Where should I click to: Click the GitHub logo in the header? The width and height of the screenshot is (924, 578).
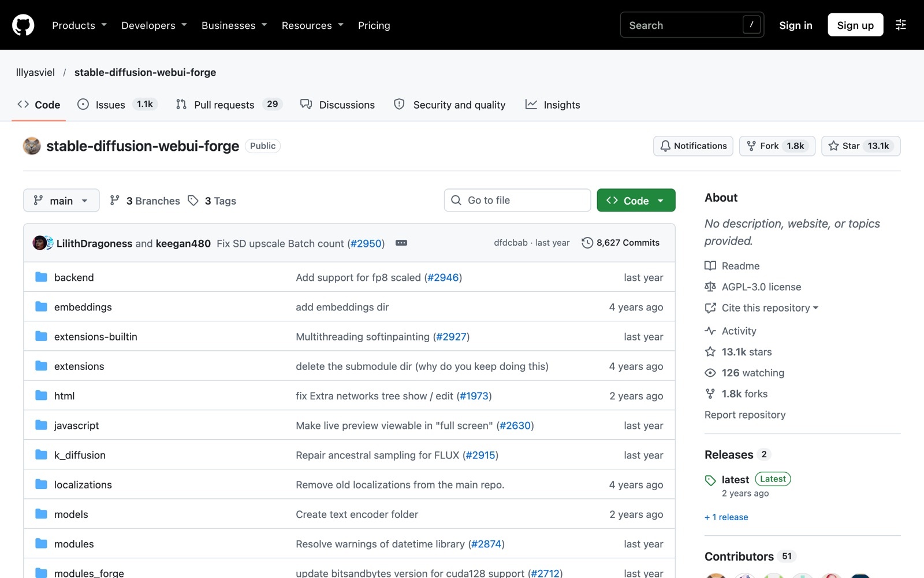point(23,25)
